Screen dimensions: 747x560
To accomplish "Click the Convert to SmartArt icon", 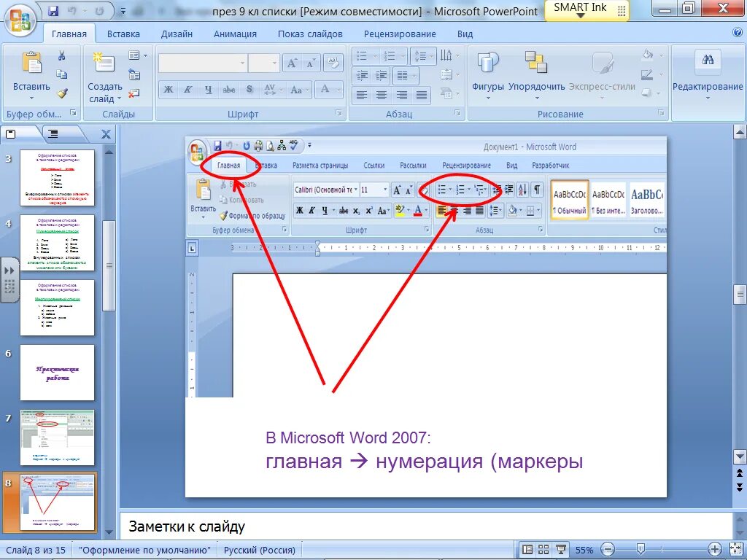I will (x=446, y=93).
